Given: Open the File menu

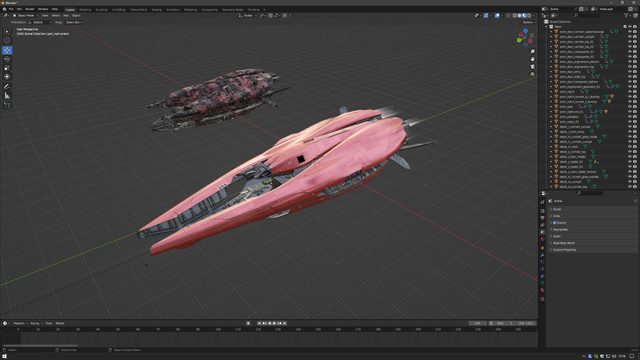Looking at the screenshot, I should click(x=11, y=9).
